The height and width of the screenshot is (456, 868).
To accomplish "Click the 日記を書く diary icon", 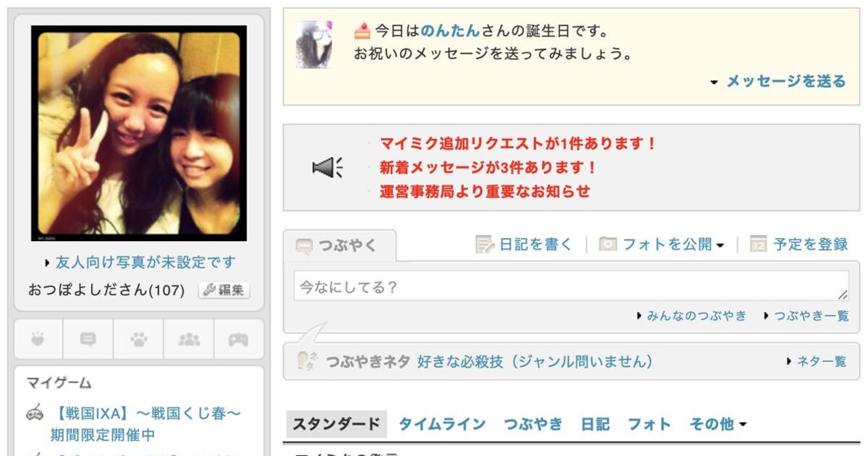I will pos(484,245).
